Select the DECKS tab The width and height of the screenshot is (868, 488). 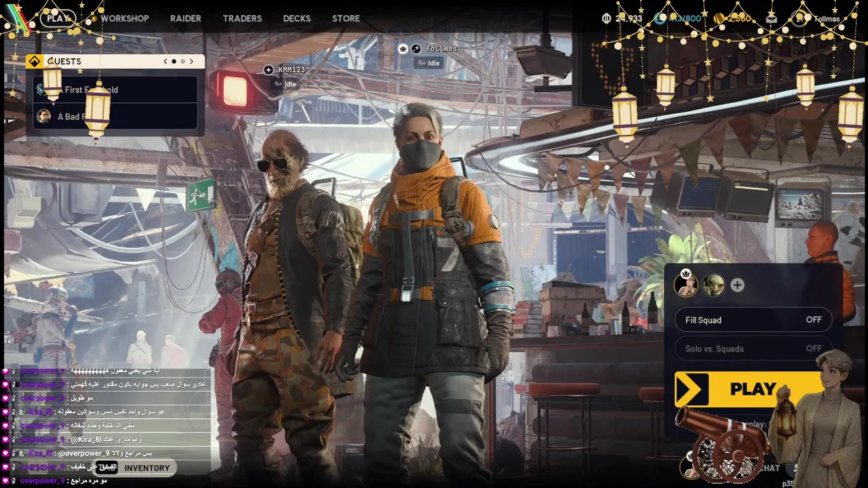click(x=297, y=18)
